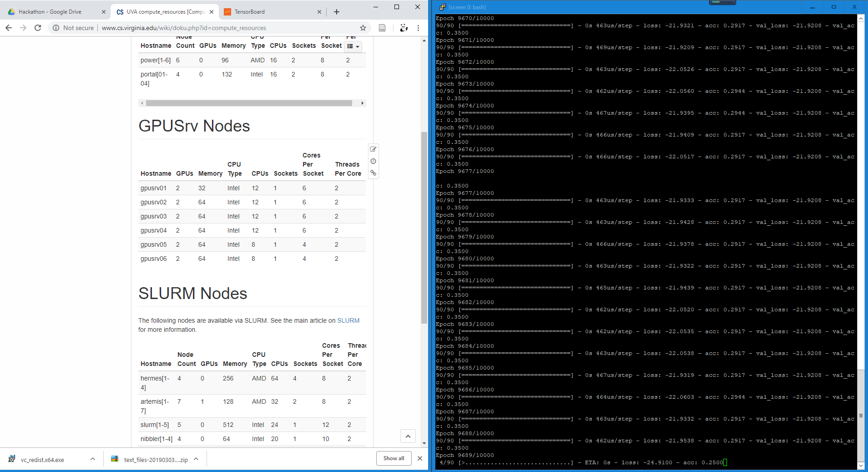Screen dimensions: 868x472
Task: Click PuTTY icon in terminal title bar
Action: click(x=442, y=7)
